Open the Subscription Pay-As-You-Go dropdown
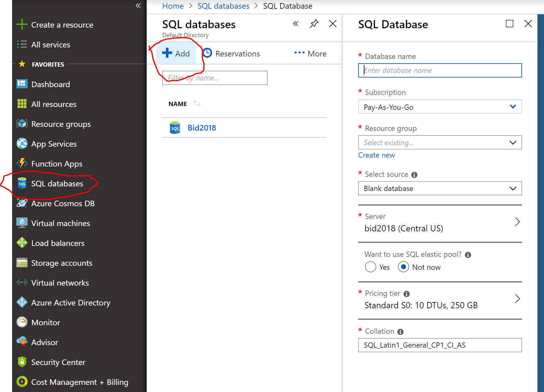The image size is (544, 392). pyautogui.click(x=440, y=107)
